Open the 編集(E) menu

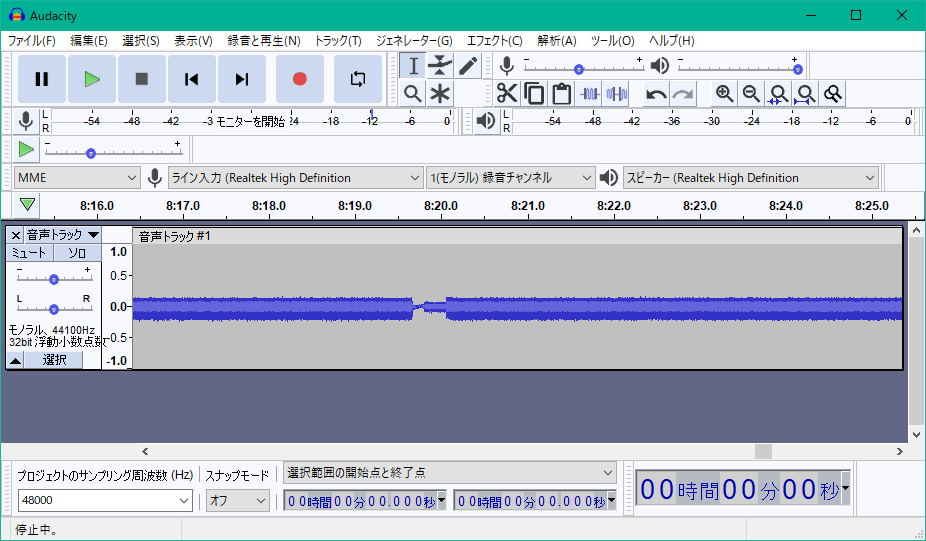click(x=89, y=41)
